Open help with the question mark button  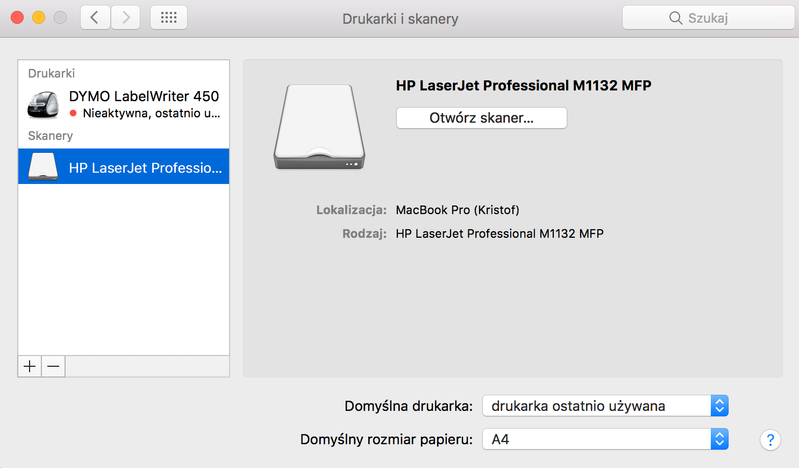770,439
